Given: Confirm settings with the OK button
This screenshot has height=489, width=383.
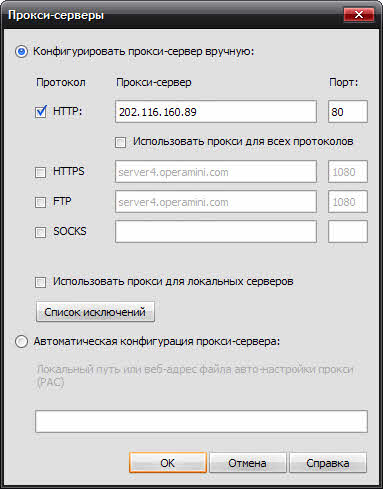Looking at the screenshot, I should pyautogui.click(x=168, y=463).
